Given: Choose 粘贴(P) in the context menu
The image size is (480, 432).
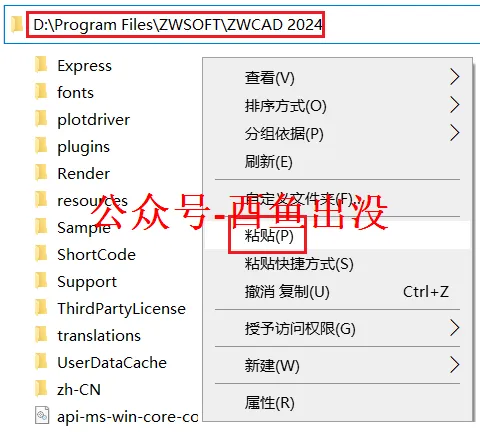Looking at the screenshot, I should coord(337,235).
